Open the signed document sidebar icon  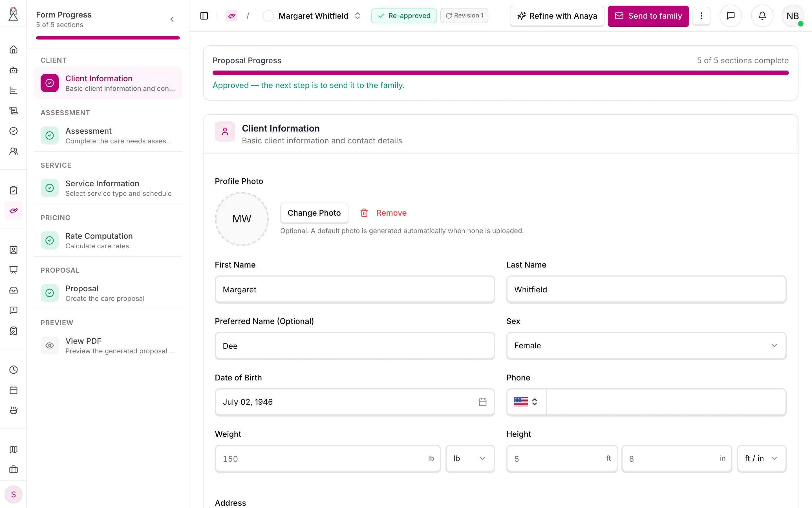[x=14, y=330]
